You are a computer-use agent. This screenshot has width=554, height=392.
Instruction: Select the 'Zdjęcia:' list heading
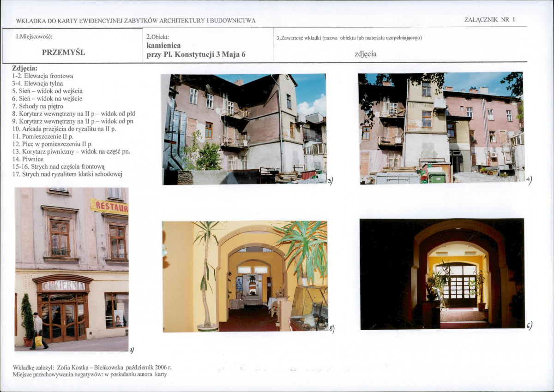[24, 68]
